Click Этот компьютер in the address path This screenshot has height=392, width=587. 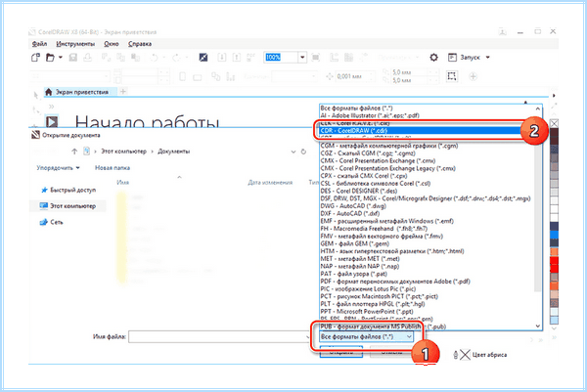point(123,152)
